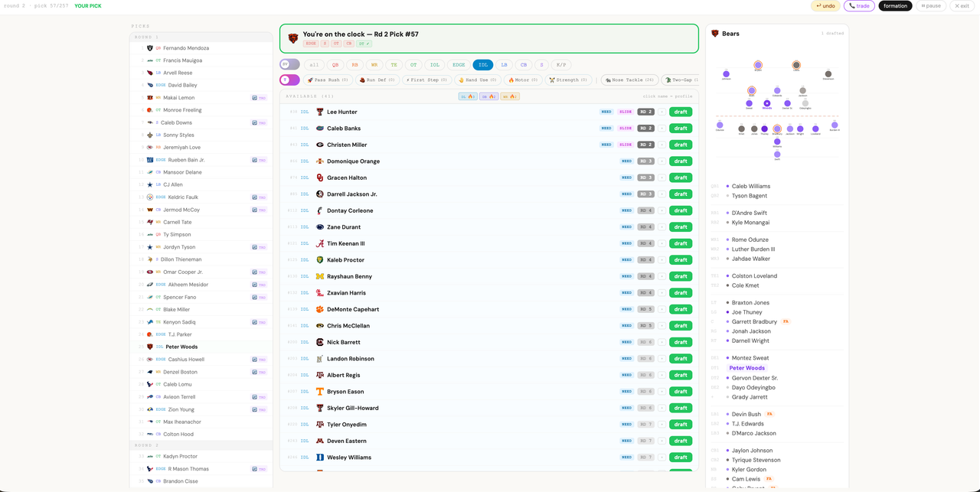This screenshot has width=980, height=492.
Task: Click Florida logo beside Caleb Banks
Action: tap(320, 129)
